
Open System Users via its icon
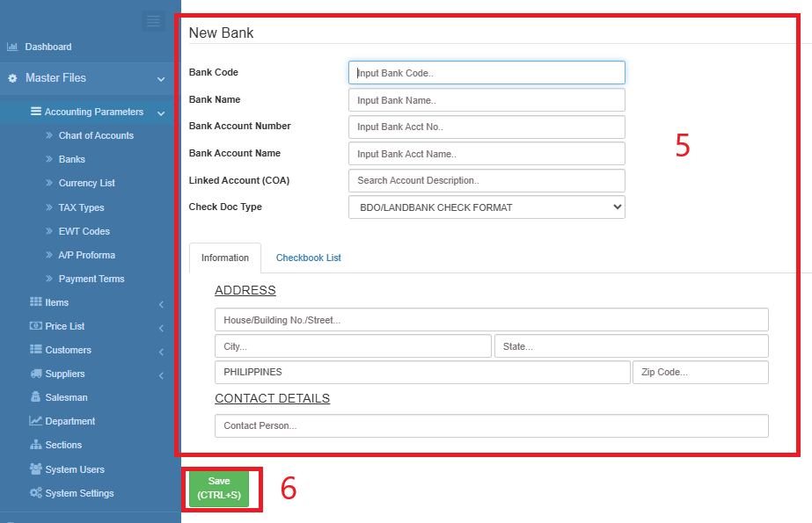pyautogui.click(x=35, y=469)
